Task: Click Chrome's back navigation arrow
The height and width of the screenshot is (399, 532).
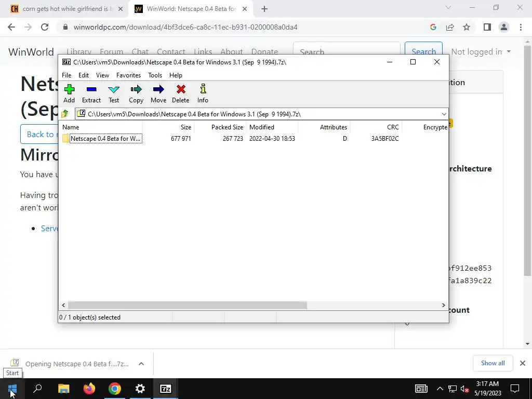Action: [11, 27]
